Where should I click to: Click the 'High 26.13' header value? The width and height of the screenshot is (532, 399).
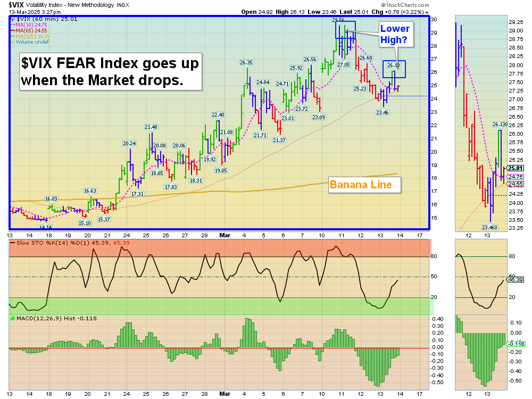[x=290, y=12]
